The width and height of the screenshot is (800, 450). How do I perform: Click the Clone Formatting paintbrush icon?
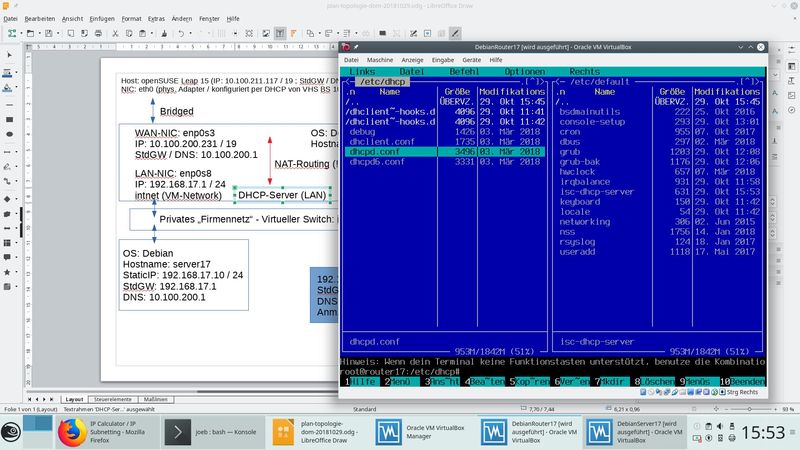164,33
